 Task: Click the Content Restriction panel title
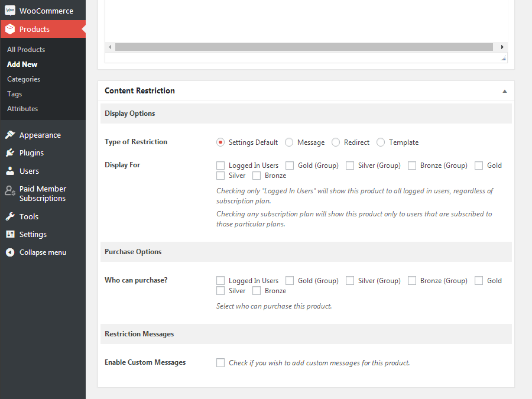click(x=140, y=90)
